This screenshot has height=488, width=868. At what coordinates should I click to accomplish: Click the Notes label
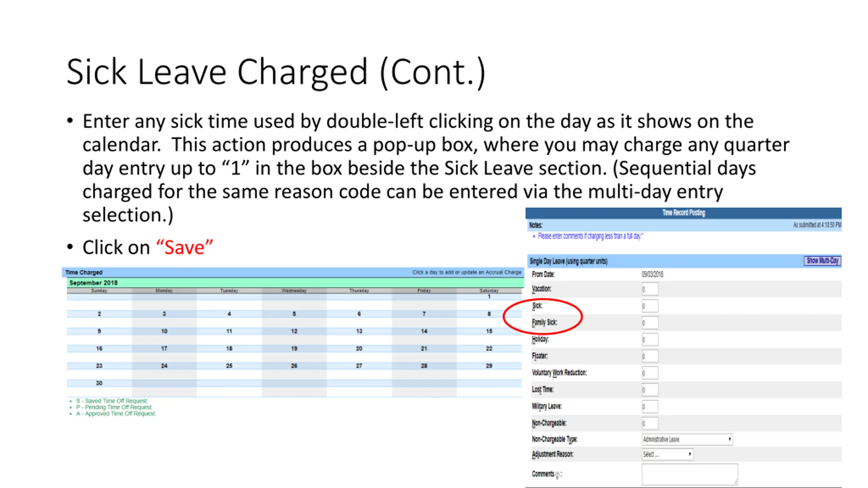(x=536, y=225)
